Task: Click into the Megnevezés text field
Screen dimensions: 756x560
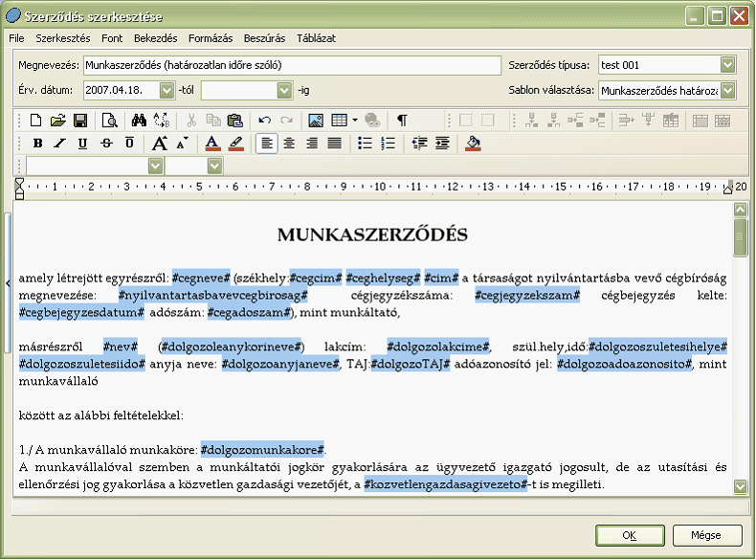Action: 292,65
